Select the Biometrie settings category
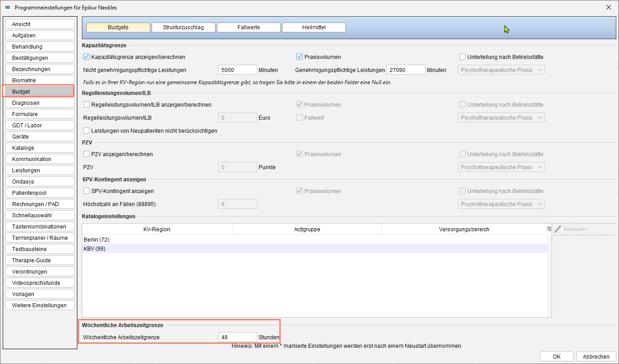 (40, 81)
